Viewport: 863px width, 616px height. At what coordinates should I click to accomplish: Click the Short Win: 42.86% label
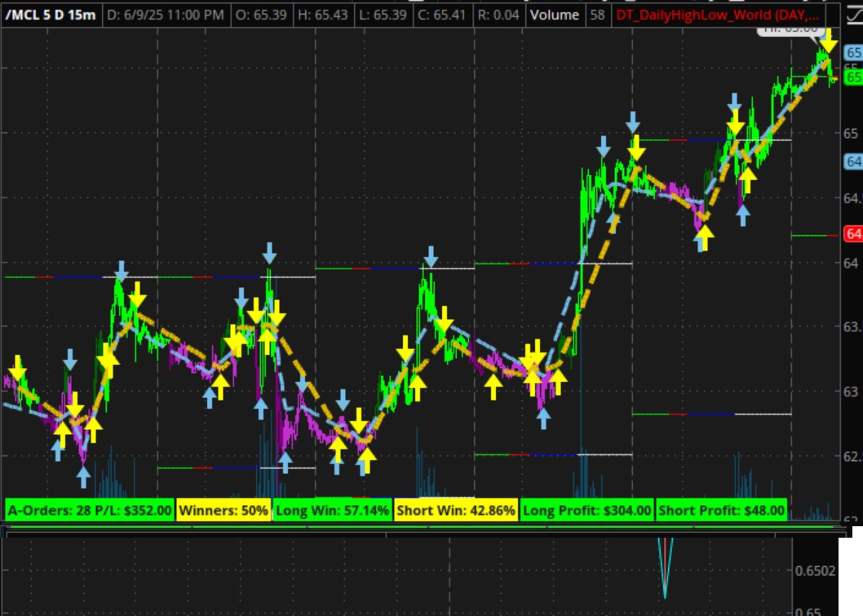(456, 510)
